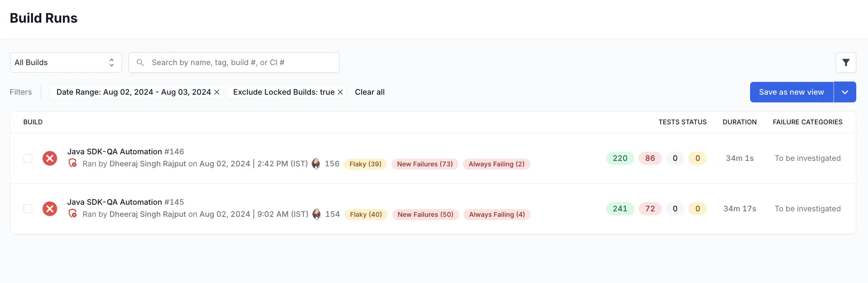Image resolution: width=868 pixels, height=283 pixels.
Task: Click the Jenkins CI icon for build #145
Action: (x=316, y=214)
